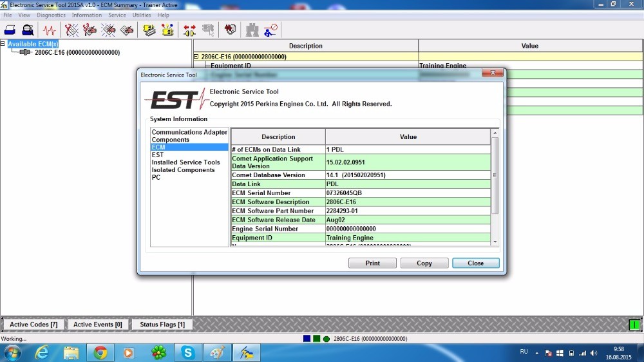The width and height of the screenshot is (644, 362).
Task: Open the File menu
Action: [x=7, y=15]
